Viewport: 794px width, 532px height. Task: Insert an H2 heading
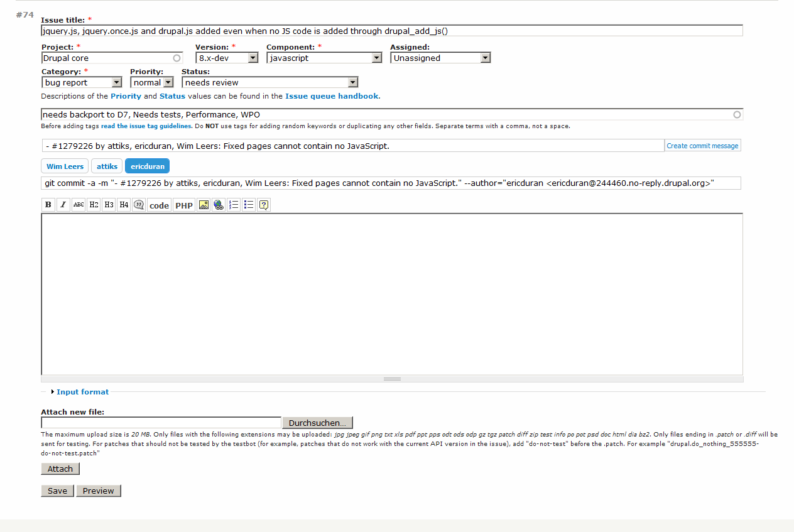click(94, 205)
